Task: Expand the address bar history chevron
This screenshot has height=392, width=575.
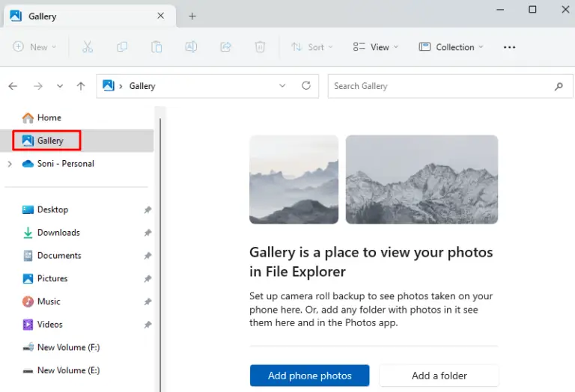Action: pyautogui.click(x=282, y=86)
